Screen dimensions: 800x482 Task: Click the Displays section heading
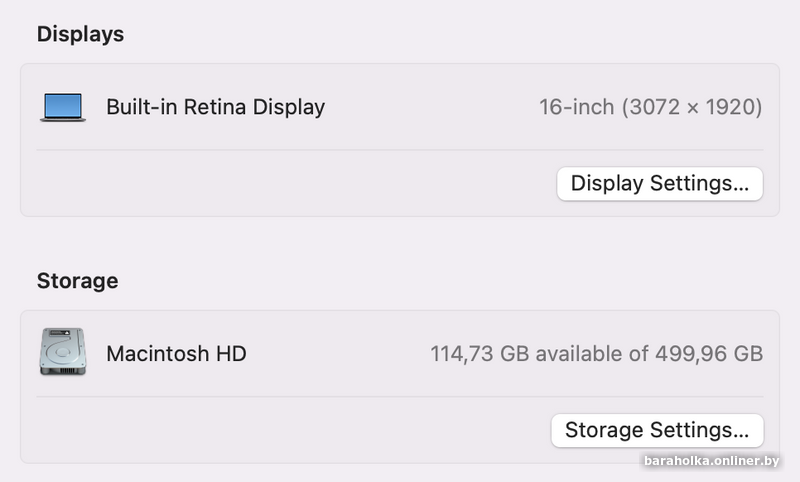(x=81, y=35)
